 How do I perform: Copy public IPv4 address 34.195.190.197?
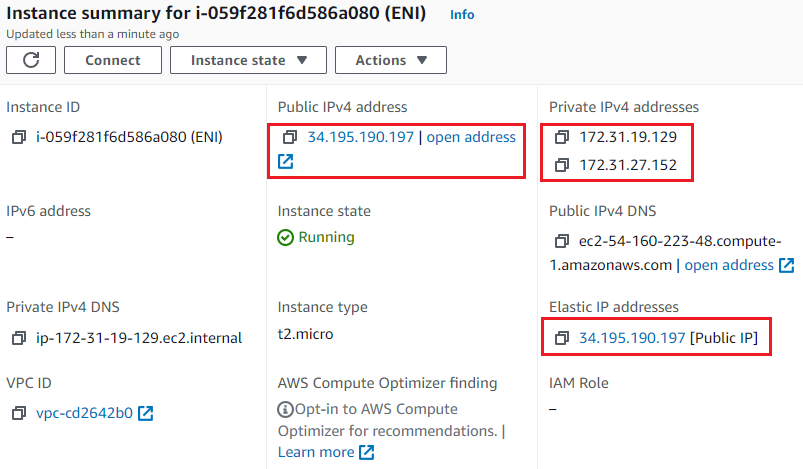(290, 137)
